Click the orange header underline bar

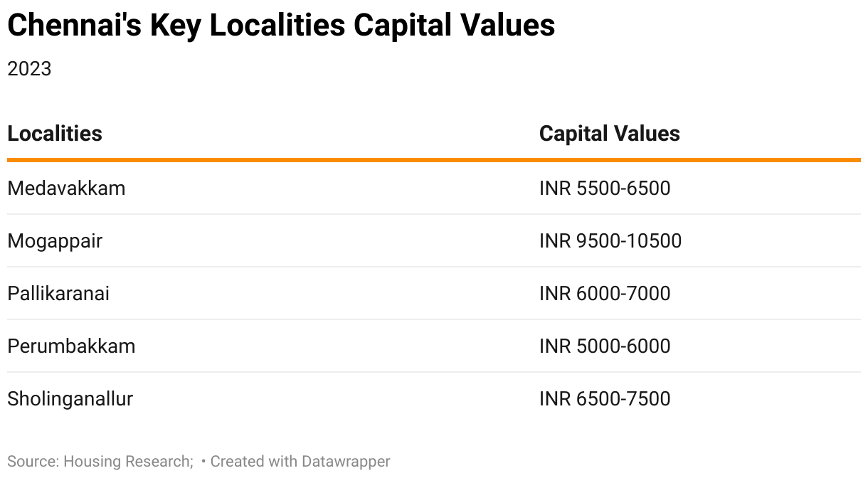pyautogui.click(x=434, y=160)
